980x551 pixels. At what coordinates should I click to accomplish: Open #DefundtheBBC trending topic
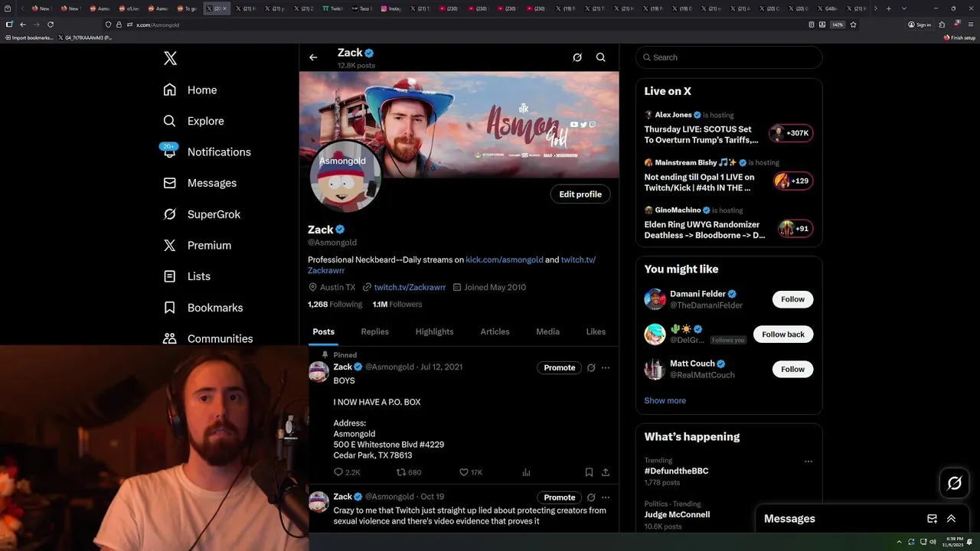click(676, 471)
